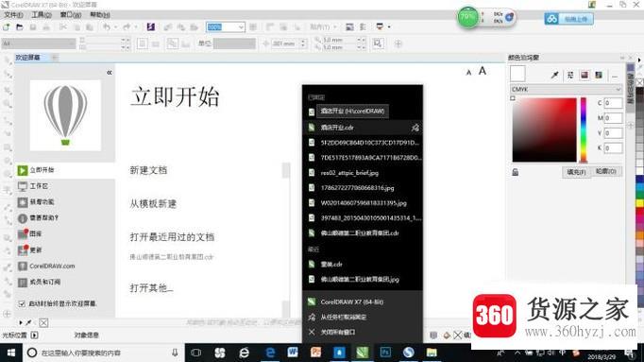Open the recent .cdr file link under Open Recent
Screen dimensions: 644x362
pos(172,257)
